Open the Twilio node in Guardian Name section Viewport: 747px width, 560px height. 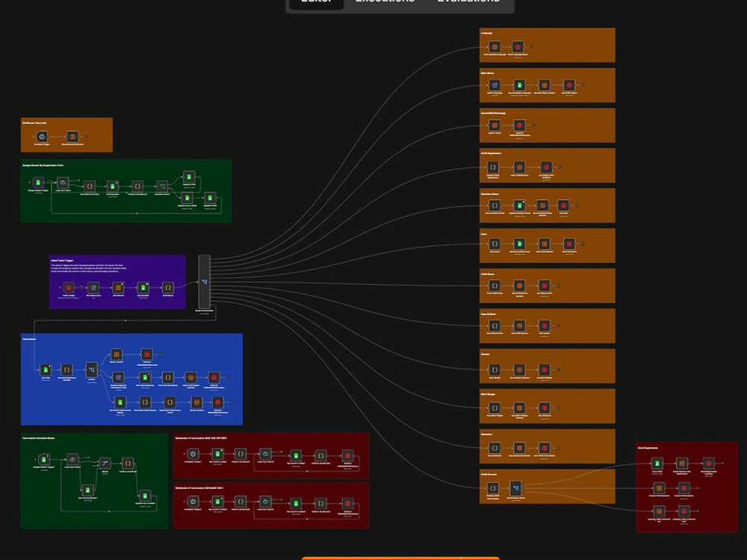coord(563,205)
